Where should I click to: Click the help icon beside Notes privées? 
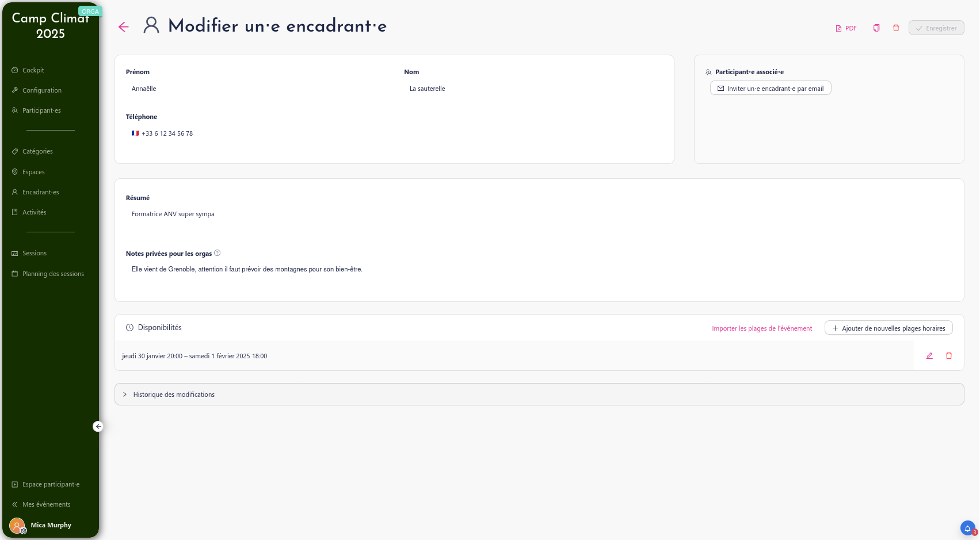(218, 253)
